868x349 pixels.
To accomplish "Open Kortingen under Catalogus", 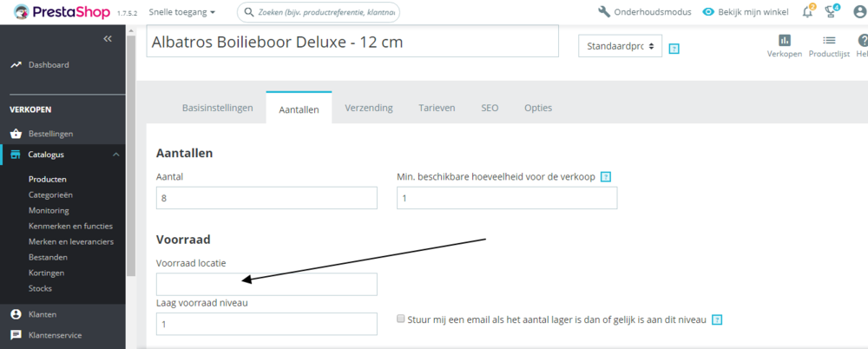I will [47, 273].
